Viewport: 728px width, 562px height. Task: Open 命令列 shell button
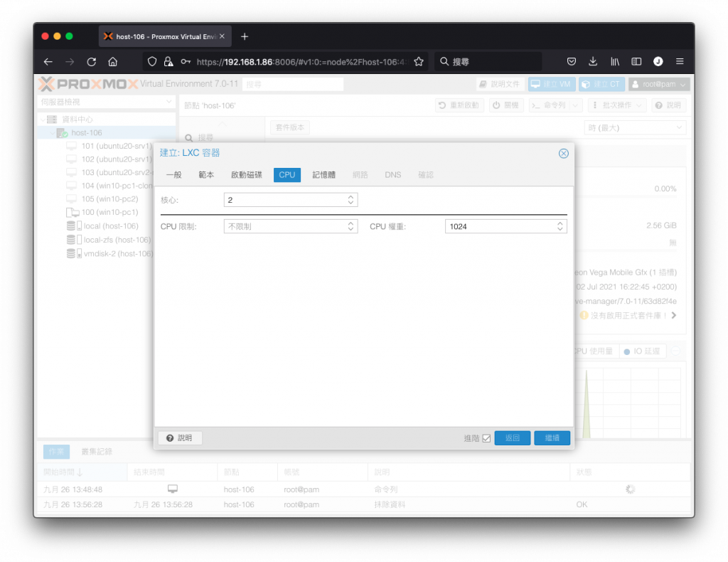pyautogui.click(x=549, y=105)
